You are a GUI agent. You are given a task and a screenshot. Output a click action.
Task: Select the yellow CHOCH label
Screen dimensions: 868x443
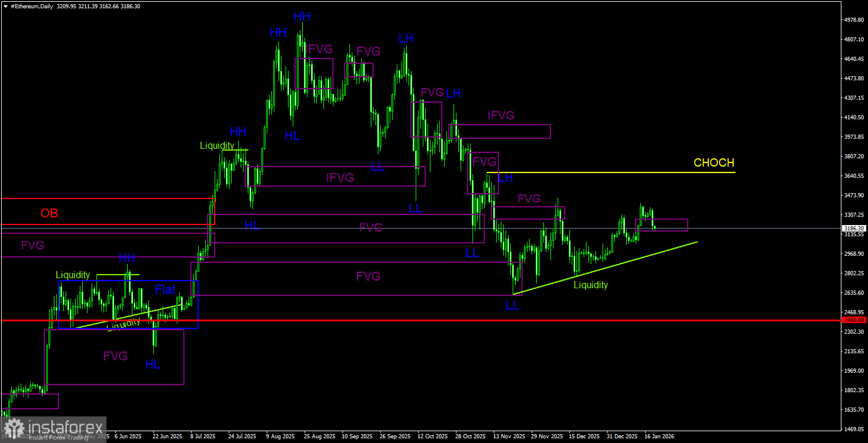(x=714, y=163)
